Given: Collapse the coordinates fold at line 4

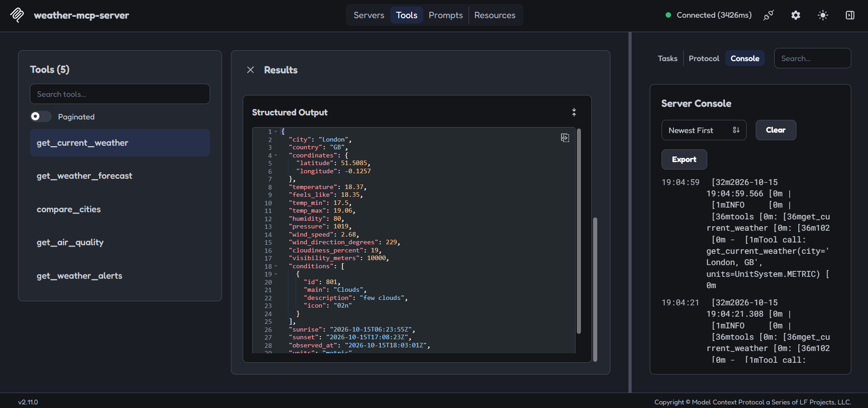Looking at the screenshot, I should [276, 156].
